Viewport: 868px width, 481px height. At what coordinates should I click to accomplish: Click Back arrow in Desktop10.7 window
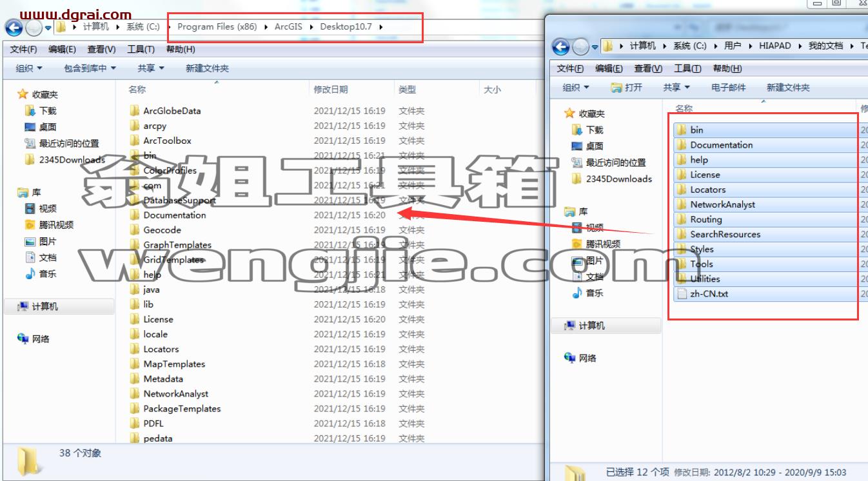[14, 28]
